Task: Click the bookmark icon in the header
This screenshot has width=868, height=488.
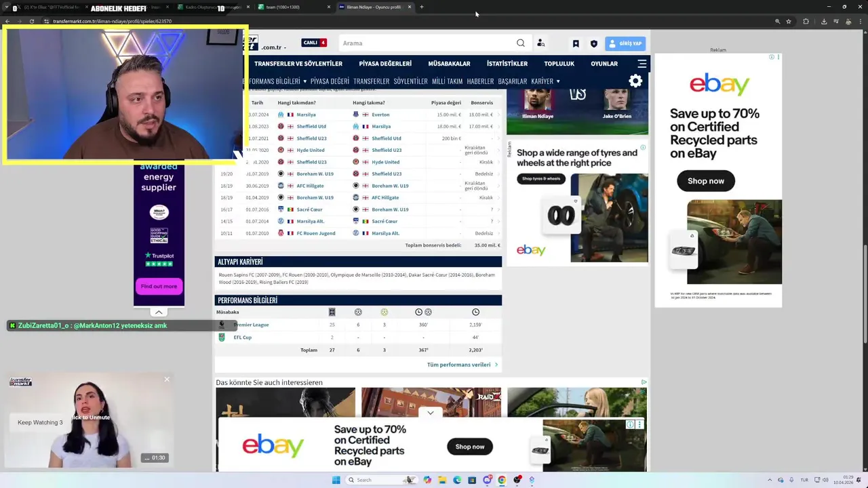Action: point(576,43)
